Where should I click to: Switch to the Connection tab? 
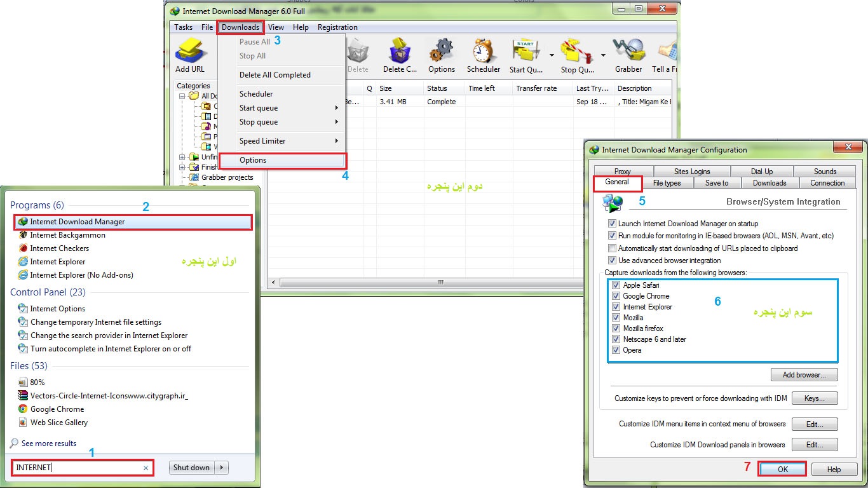(x=827, y=183)
